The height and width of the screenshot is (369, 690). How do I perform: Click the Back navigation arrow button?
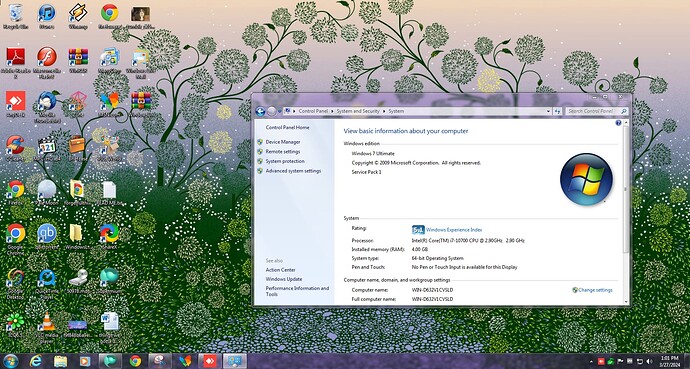(260, 112)
